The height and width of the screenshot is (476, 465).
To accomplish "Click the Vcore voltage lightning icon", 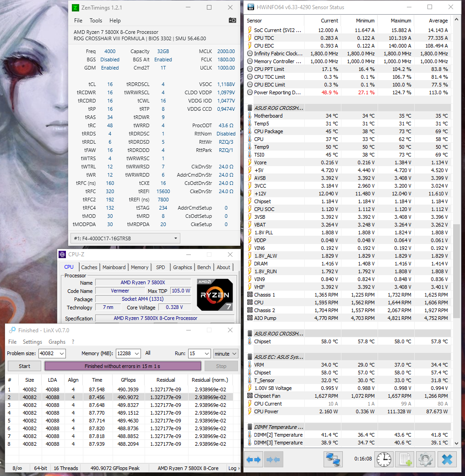I will coord(249,162).
